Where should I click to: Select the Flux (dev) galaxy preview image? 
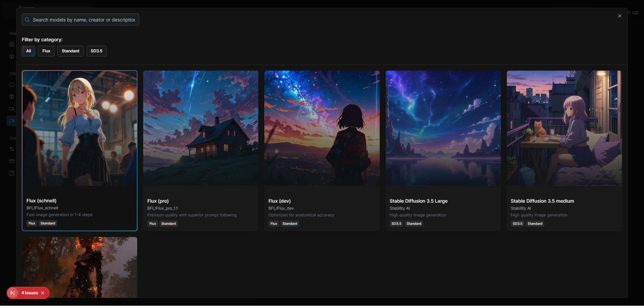(322, 128)
